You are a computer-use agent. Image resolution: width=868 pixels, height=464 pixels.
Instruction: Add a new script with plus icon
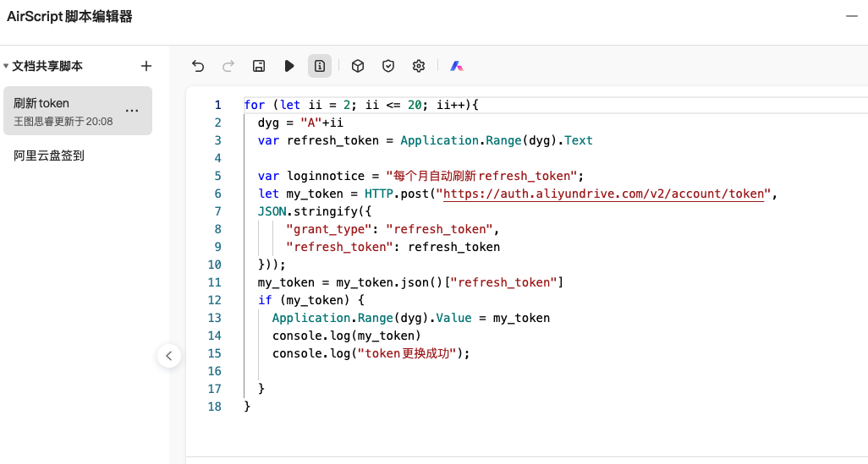click(x=146, y=66)
